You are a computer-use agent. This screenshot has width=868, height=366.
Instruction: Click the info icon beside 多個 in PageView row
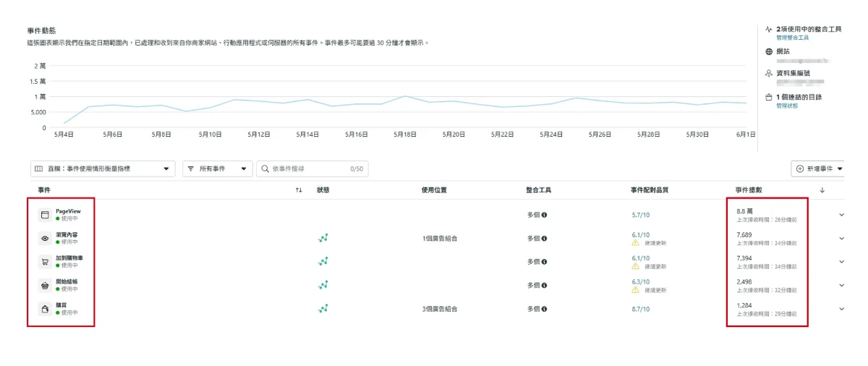[544, 215]
